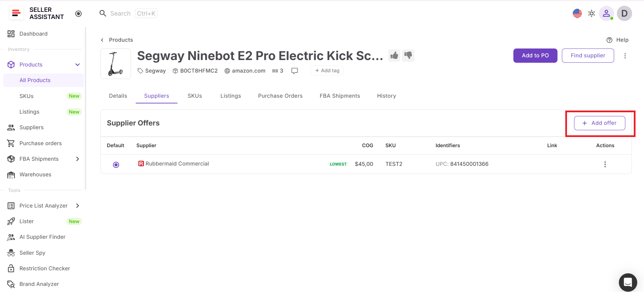644x292 pixels.
Task: Open the Restriction Checker lock tool
Action: click(x=45, y=269)
